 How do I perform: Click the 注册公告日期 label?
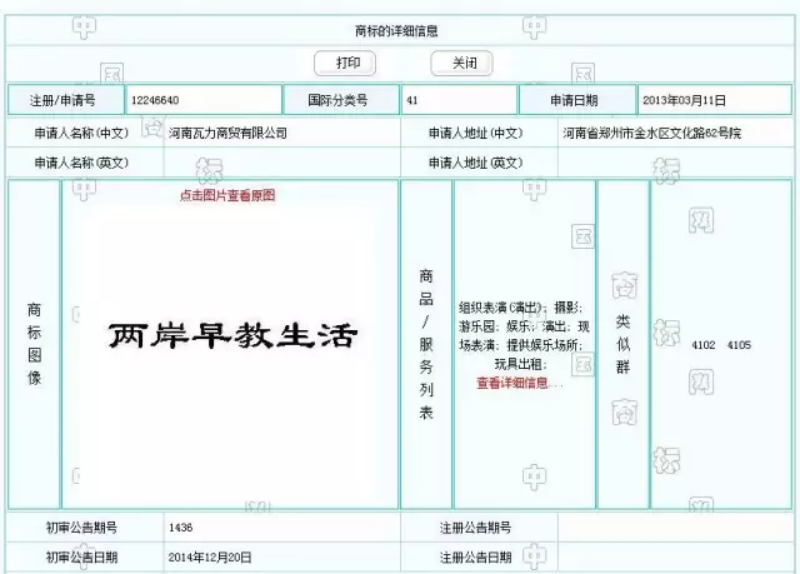coord(476,557)
